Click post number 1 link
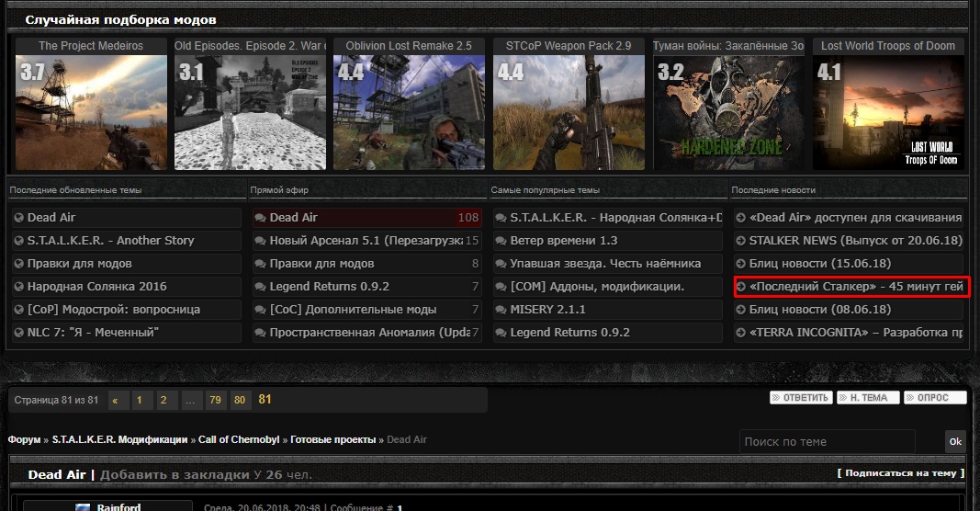 [400, 507]
